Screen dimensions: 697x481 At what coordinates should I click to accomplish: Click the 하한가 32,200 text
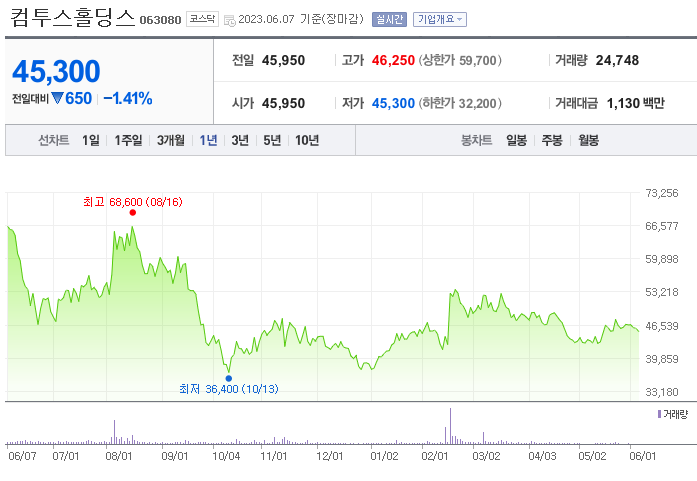coord(460,104)
